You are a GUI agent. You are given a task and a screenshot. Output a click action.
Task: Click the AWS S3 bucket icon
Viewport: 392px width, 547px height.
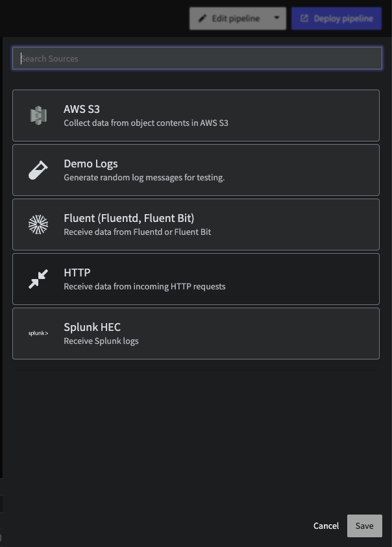pos(38,115)
